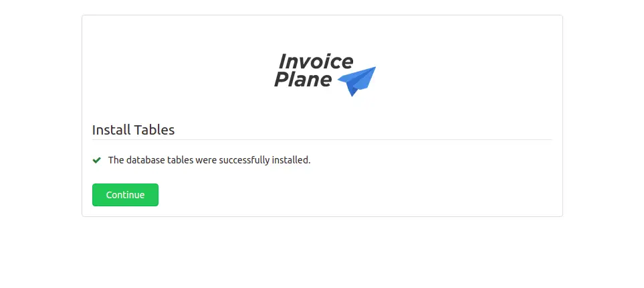
Task: Click the divider line under Install Tables
Action: point(322,140)
